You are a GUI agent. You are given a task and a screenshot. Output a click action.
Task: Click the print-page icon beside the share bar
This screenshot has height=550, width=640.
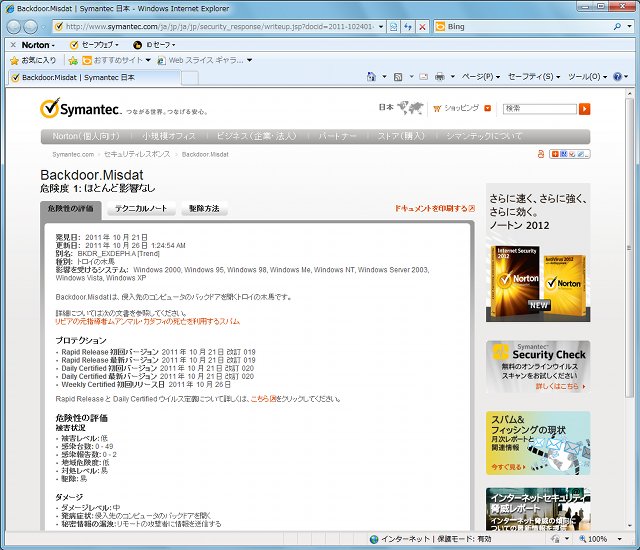click(541, 154)
